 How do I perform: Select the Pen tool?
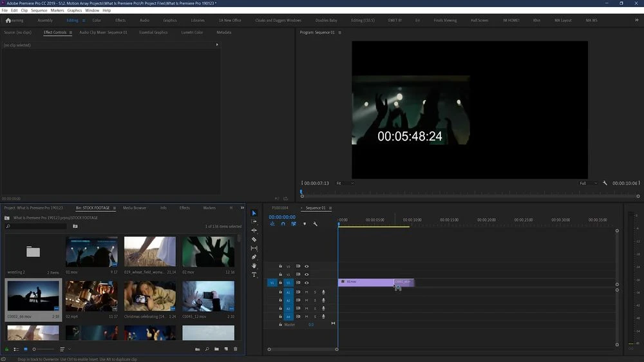(x=254, y=257)
